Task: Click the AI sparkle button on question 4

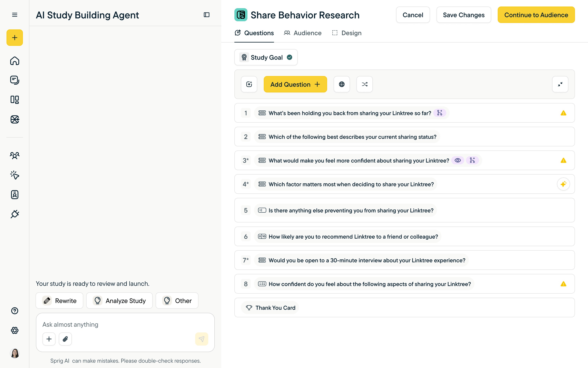Action: click(x=563, y=184)
